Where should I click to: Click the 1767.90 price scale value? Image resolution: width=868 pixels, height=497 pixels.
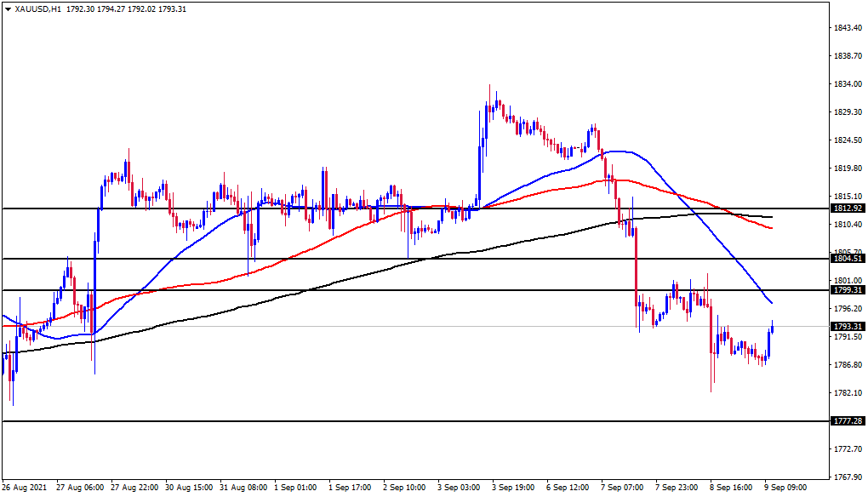tap(848, 477)
